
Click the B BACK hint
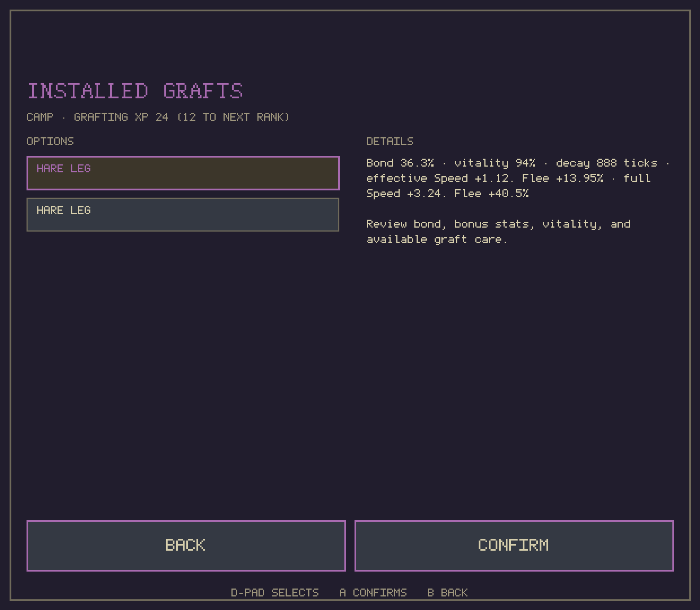[448, 592]
